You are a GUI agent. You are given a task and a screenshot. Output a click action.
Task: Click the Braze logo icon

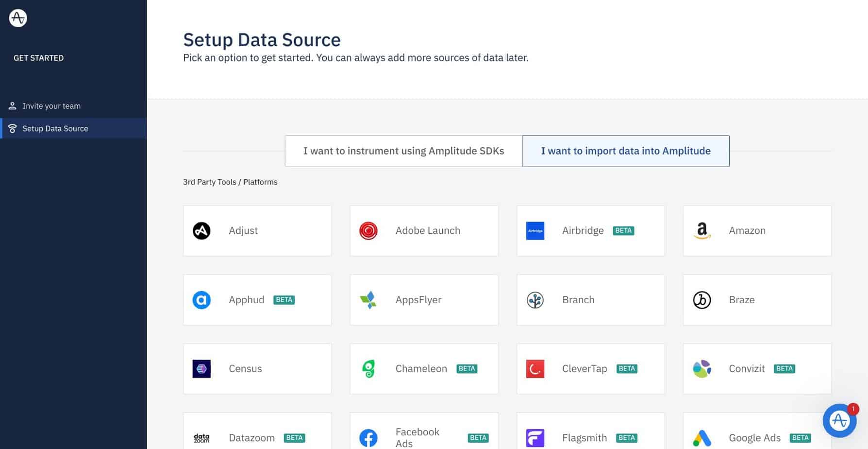click(702, 300)
